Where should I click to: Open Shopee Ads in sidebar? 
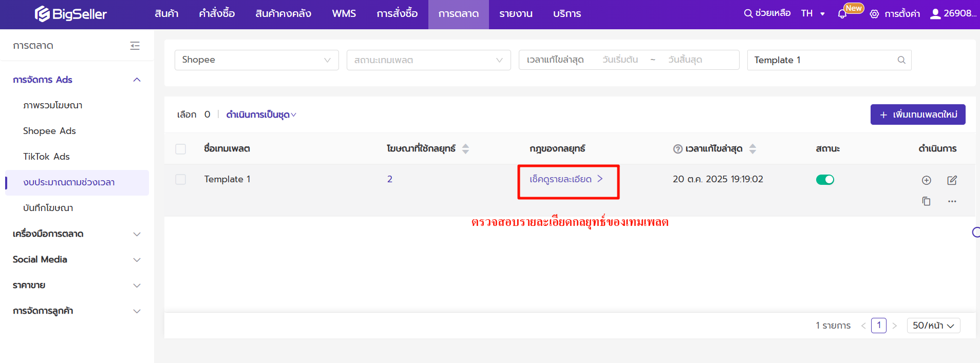tap(49, 131)
